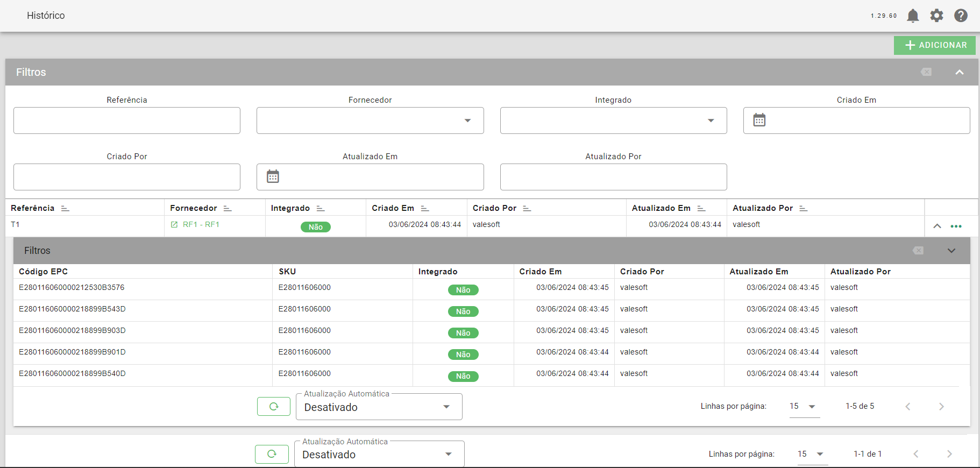The width and height of the screenshot is (980, 468).
Task: Click the Código EPC column header
Action: point(43,272)
